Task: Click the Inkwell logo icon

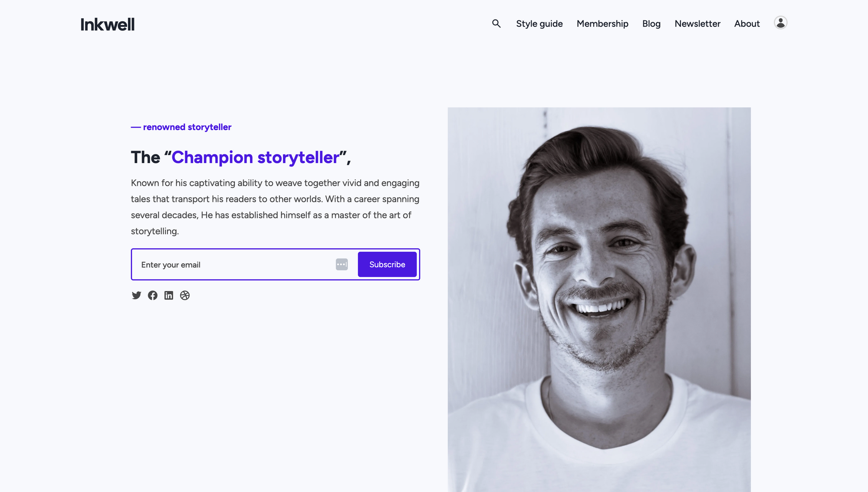Action: point(107,23)
